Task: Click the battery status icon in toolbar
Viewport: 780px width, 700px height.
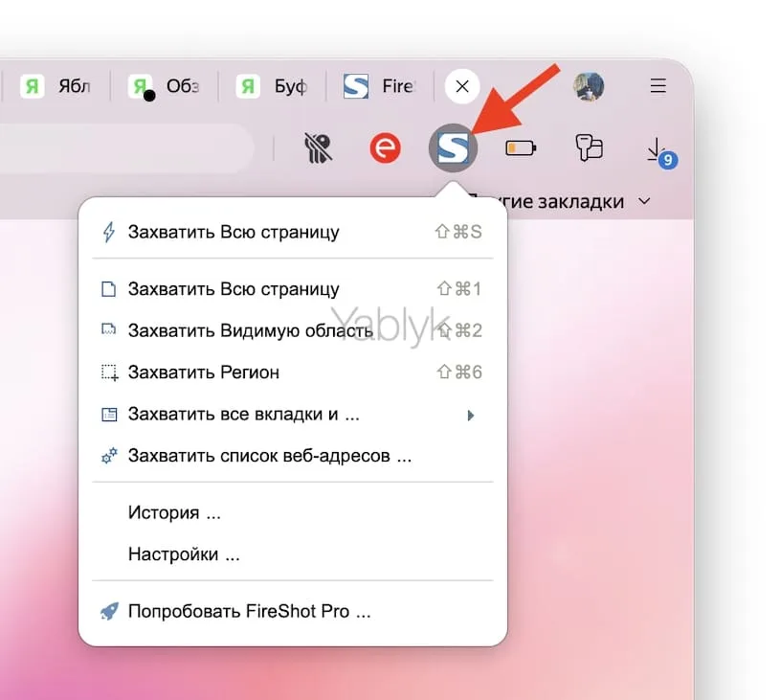Action: (x=518, y=148)
